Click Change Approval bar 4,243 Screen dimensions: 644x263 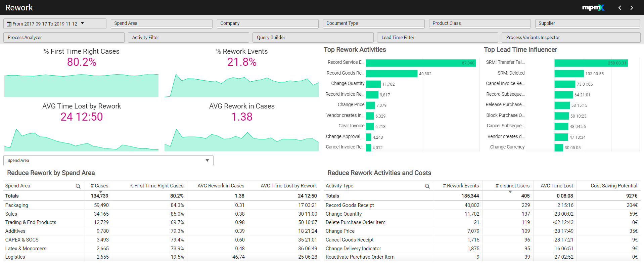point(369,137)
